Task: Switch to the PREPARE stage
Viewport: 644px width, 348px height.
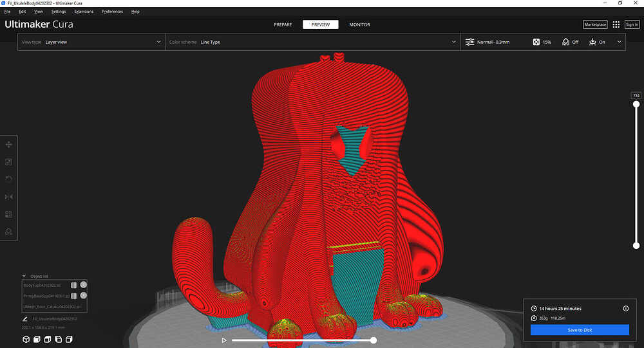Action: pyautogui.click(x=283, y=24)
